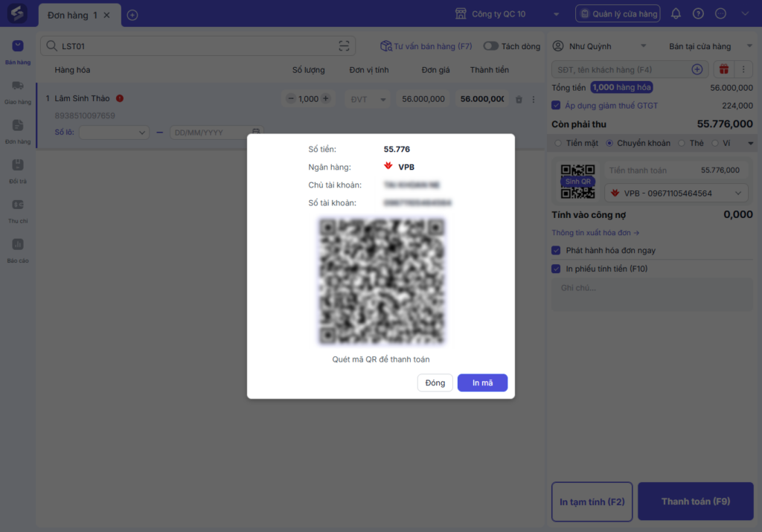The image size is (762, 532).
Task: Click the Sinh QR code thumbnail
Action: 577,182
